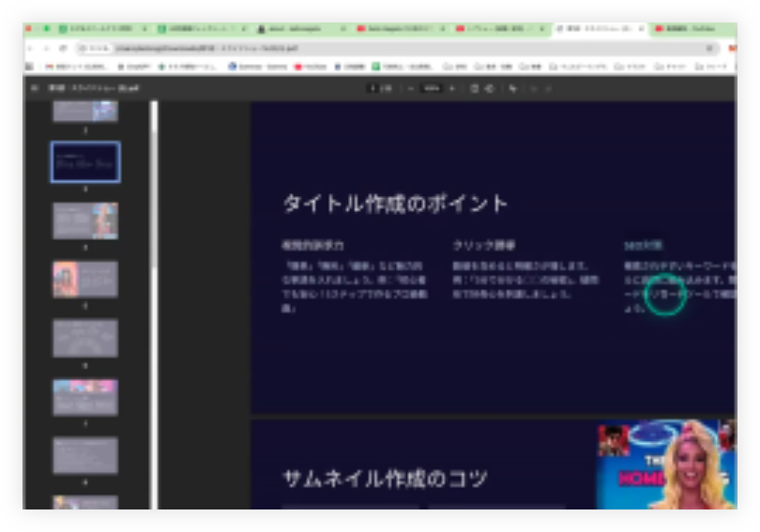The height and width of the screenshot is (532, 760).
Task: Toggle the PDF viewer sidebar menu icon
Action: [x=34, y=88]
